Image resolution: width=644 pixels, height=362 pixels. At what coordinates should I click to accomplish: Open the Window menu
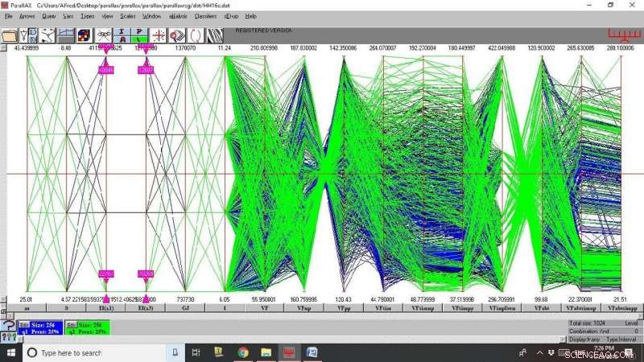(x=151, y=16)
